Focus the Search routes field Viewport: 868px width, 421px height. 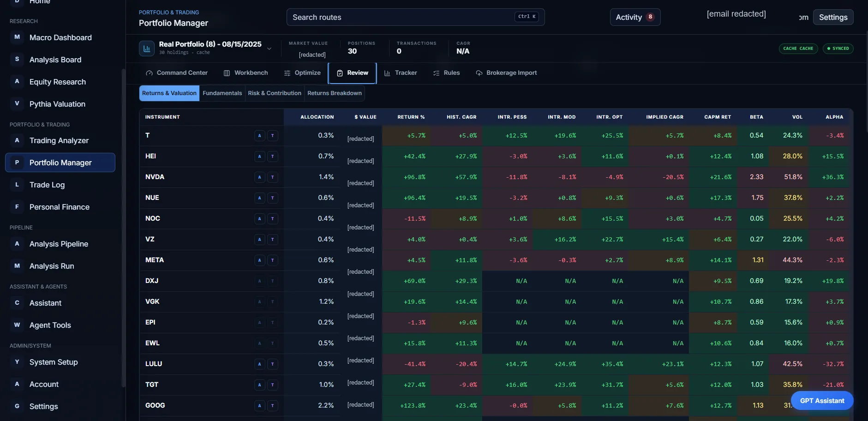415,17
